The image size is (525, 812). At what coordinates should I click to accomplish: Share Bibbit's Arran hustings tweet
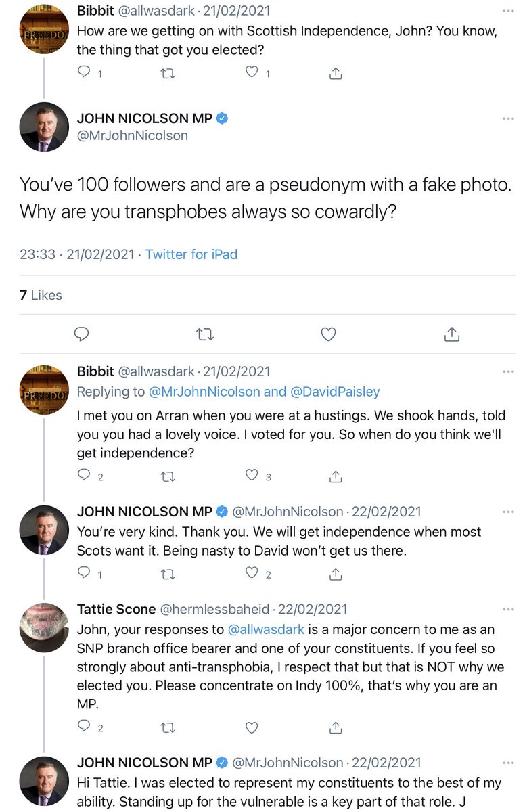pos(335,476)
